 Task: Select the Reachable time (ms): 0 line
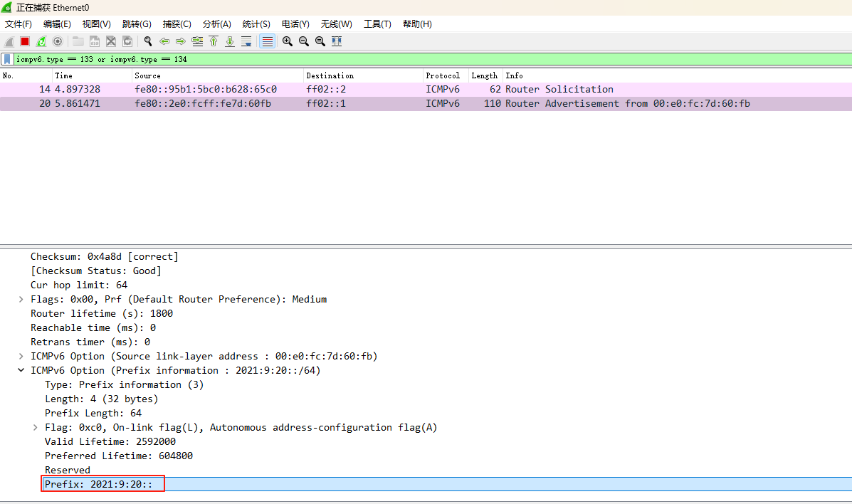pyautogui.click(x=93, y=328)
